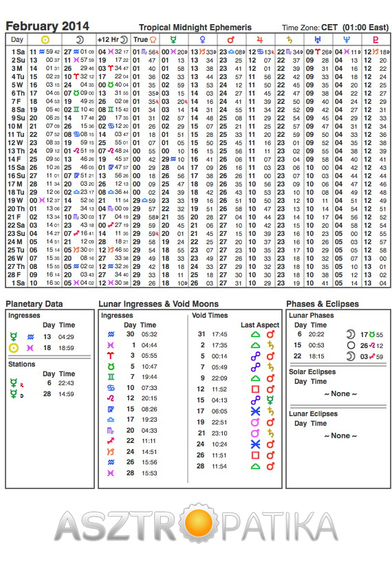The height and width of the screenshot is (562, 392).
Task: Click Saturn glyph in void row 2 17:35
Action: point(270,345)
